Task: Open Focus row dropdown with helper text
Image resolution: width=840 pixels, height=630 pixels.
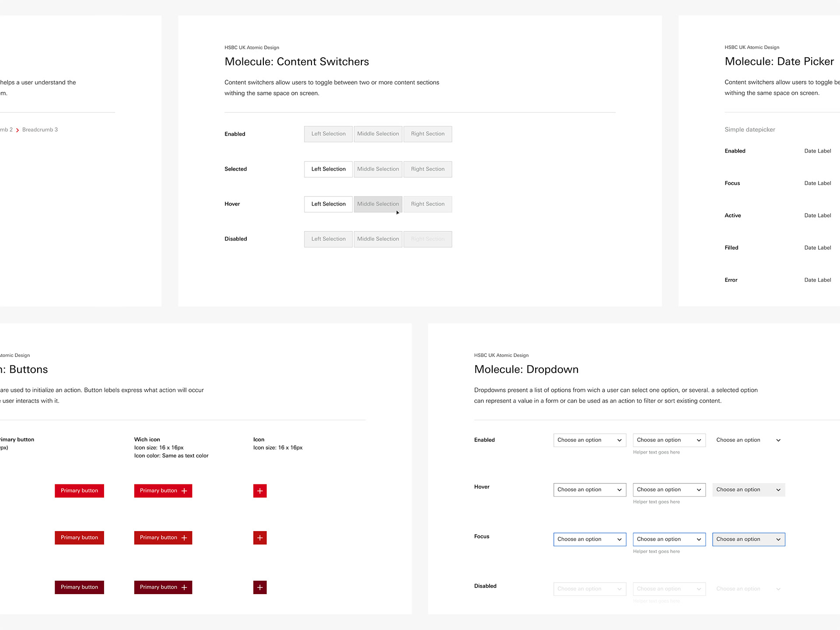Action: (x=669, y=539)
